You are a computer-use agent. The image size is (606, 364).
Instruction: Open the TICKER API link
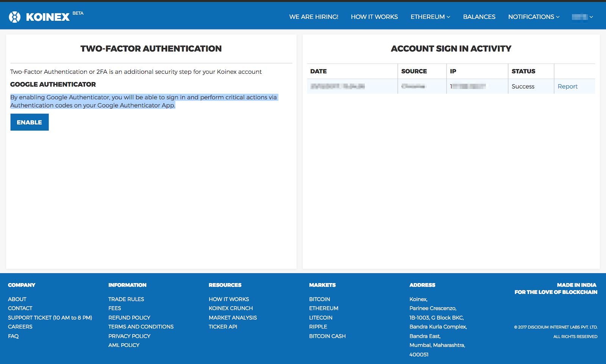coord(223,327)
